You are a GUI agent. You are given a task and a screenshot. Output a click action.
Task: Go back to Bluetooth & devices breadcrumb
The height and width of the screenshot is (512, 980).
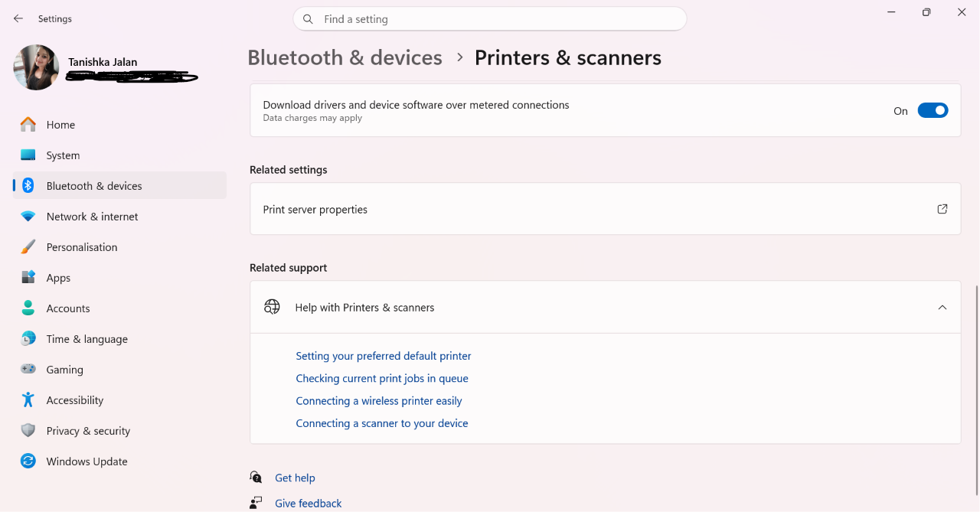click(345, 57)
